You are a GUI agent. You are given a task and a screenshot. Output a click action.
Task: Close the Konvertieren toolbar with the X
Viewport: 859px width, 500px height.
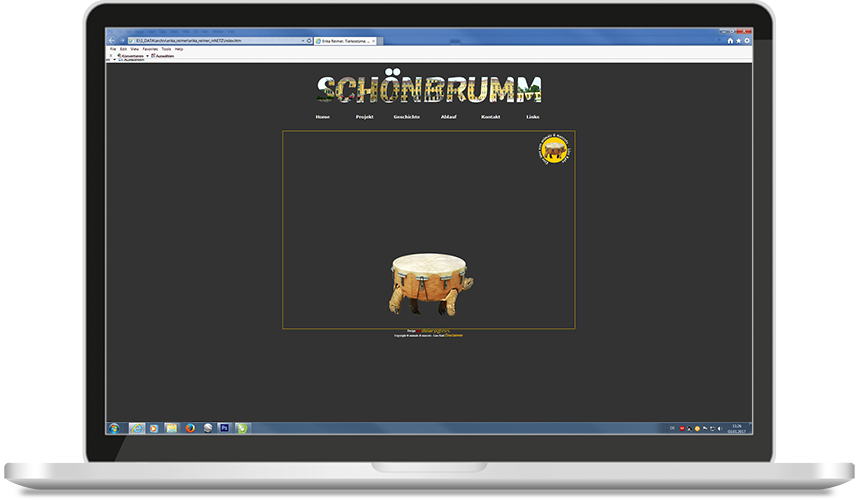111,56
